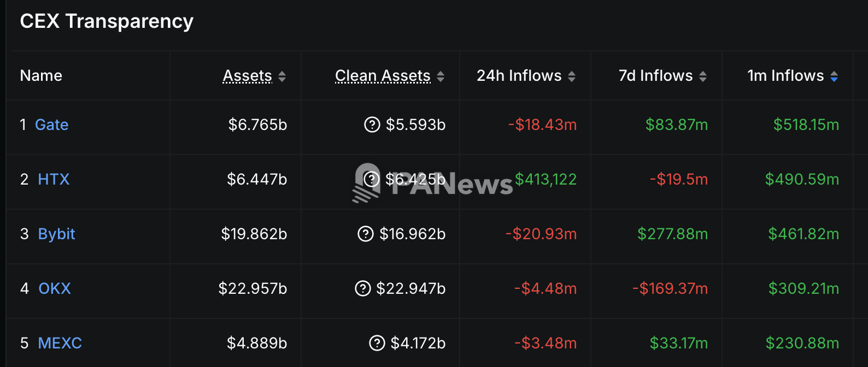The image size is (868, 367).
Task: Open the OKX exchange link
Action: 55,288
